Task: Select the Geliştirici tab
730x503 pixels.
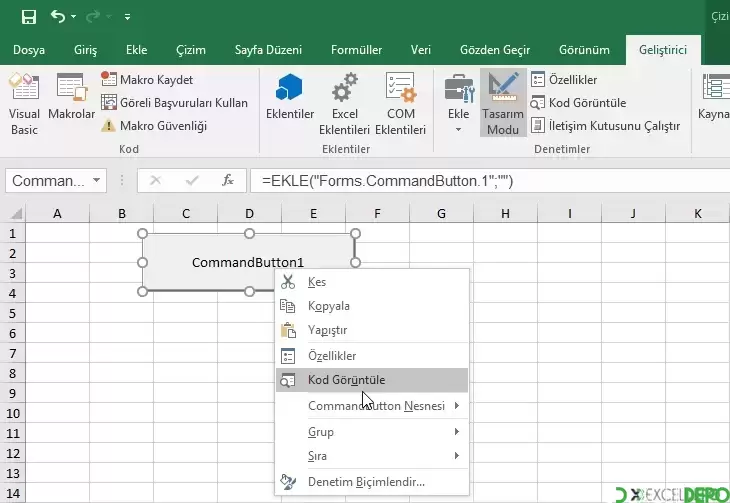Action: point(663,50)
